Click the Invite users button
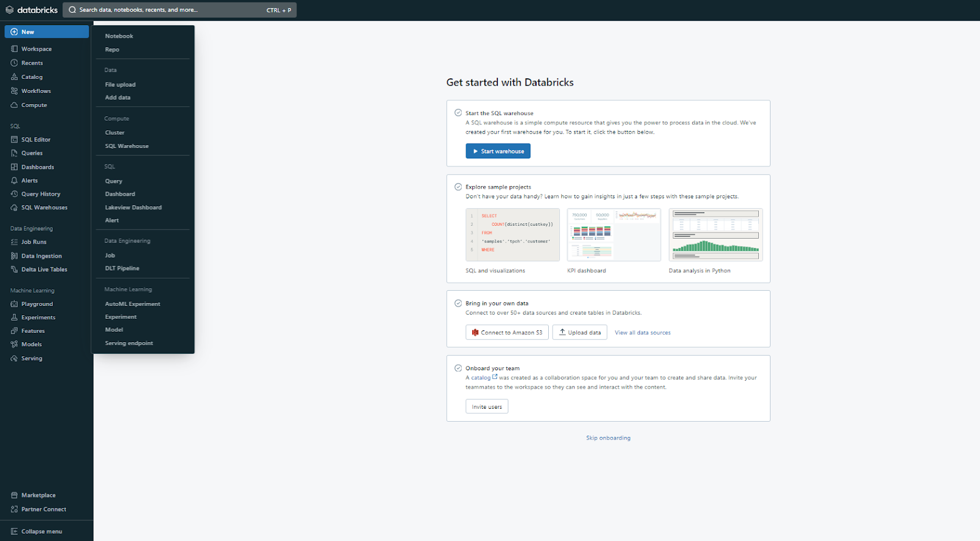 [x=487, y=406]
